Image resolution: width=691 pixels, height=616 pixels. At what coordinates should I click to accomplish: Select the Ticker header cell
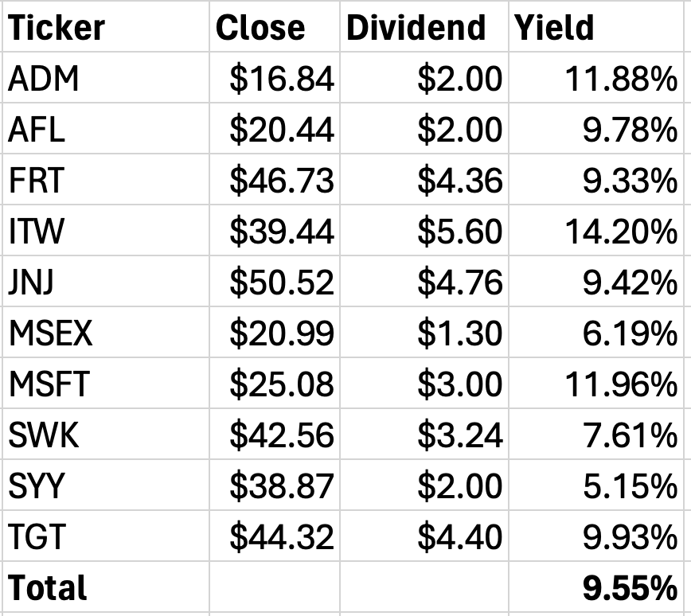(x=106, y=27)
